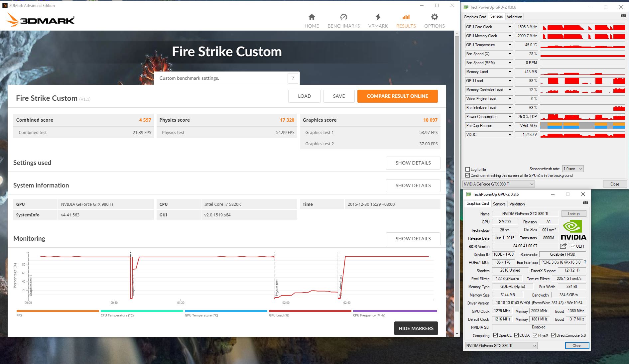
Task: Open GPU selector dropdown in Sensors window
Action: coord(498,184)
